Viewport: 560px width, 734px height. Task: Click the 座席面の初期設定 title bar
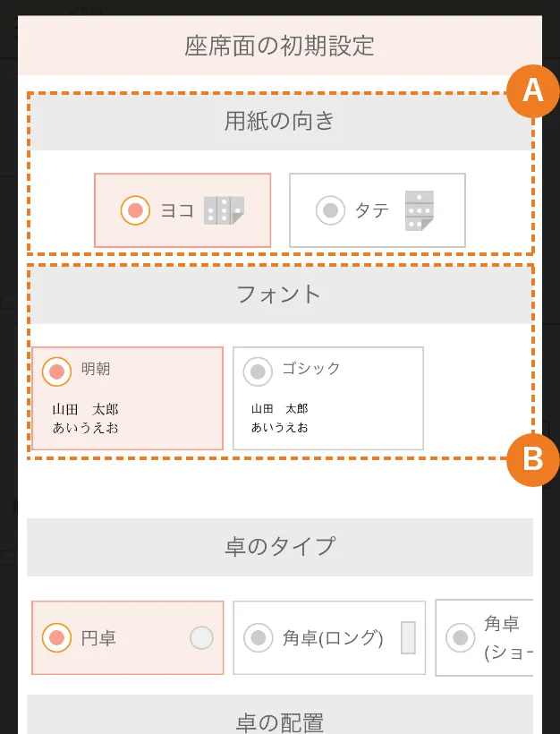(x=280, y=46)
